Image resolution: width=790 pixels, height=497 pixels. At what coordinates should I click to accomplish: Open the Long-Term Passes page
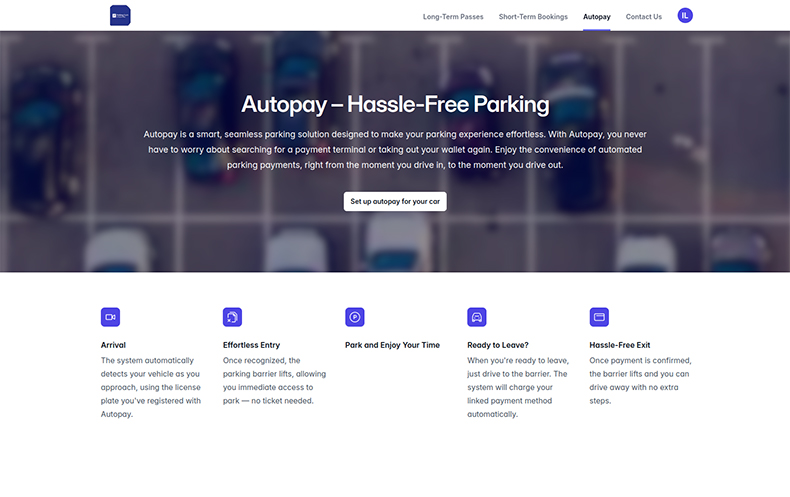click(453, 17)
